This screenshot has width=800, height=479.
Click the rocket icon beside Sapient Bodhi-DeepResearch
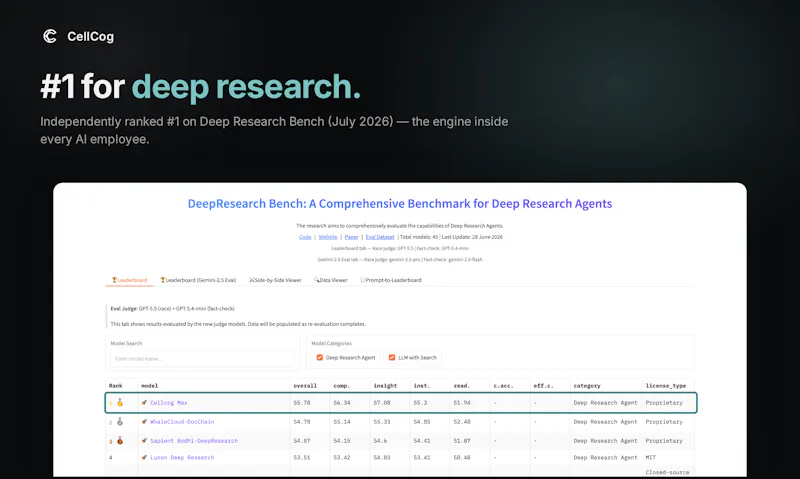click(144, 440)
